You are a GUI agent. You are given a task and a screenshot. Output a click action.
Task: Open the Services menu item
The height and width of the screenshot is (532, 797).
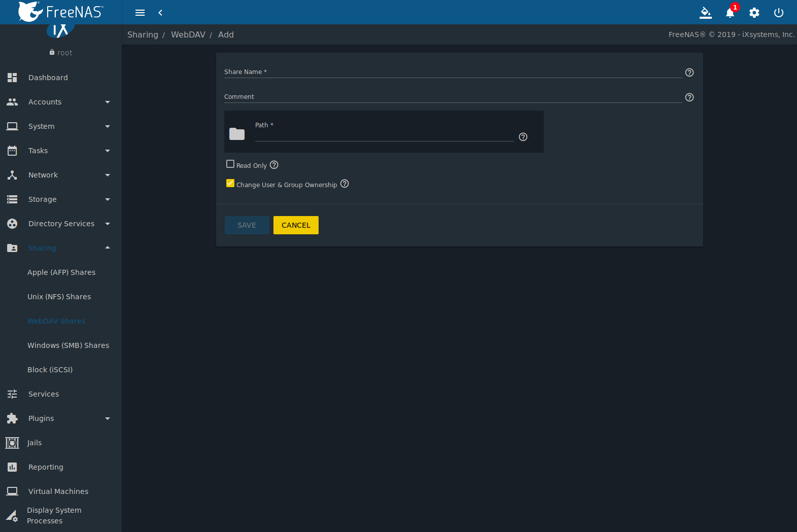click(x=44, y=394)
